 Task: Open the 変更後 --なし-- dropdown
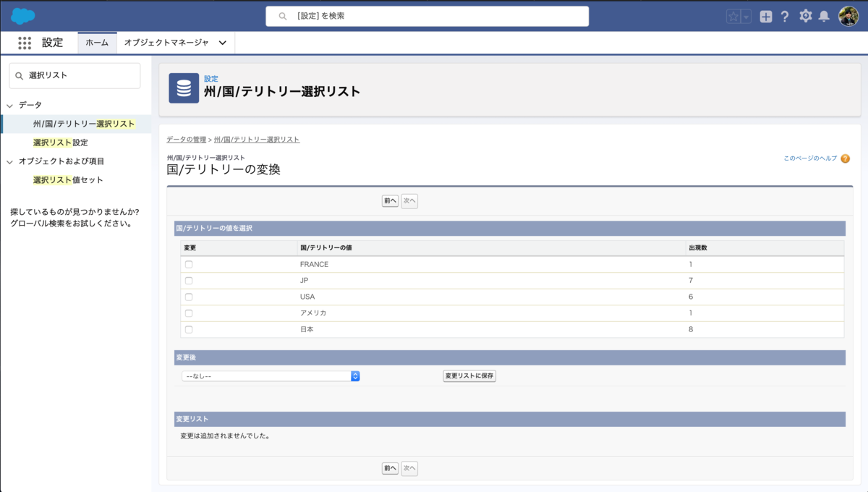(271, 376)
